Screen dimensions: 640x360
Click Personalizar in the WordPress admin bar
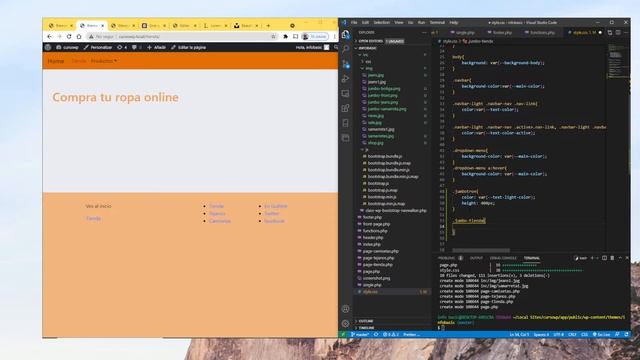click(x=98, y=47)
